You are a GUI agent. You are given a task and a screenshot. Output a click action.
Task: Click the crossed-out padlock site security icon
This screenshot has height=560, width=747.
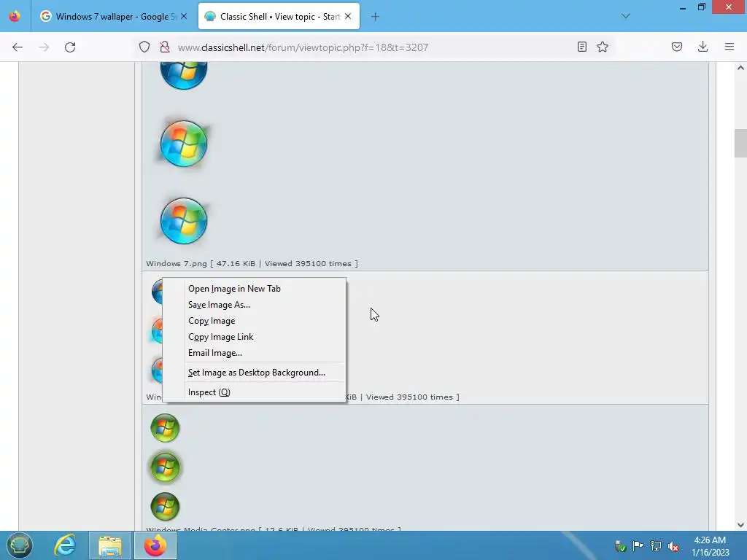pos(165,47)
